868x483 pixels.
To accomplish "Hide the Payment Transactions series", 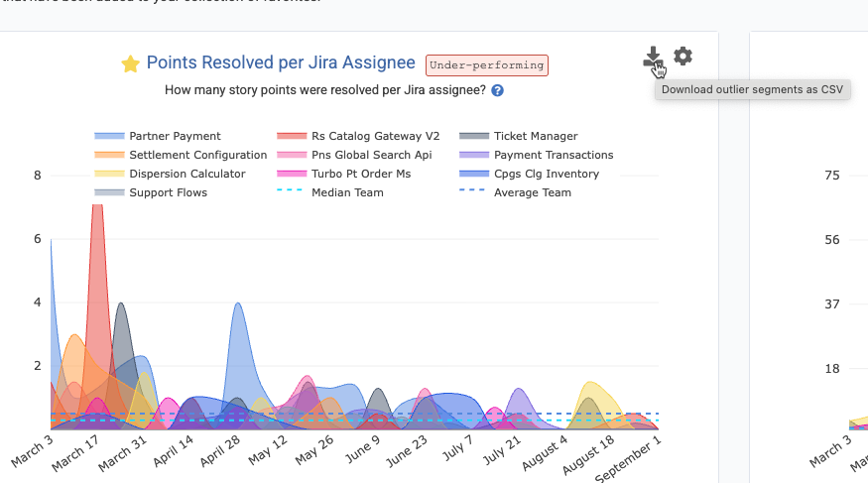I will [x=554, y=155].
